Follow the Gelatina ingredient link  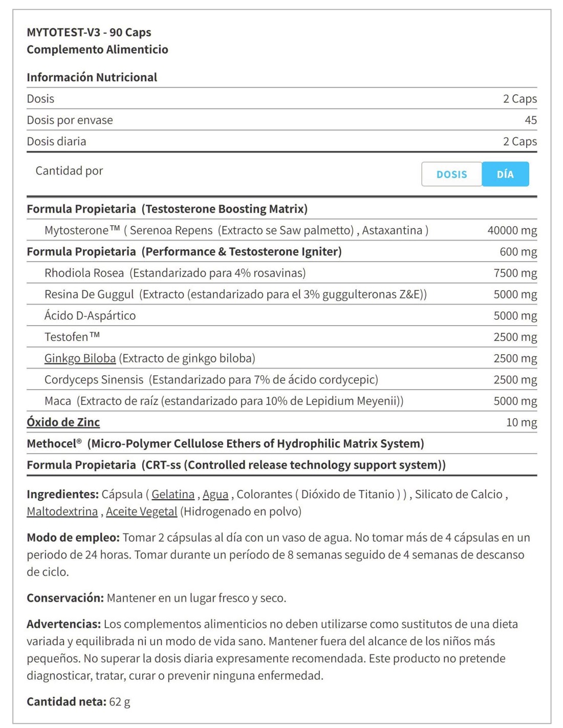point(173,495)
